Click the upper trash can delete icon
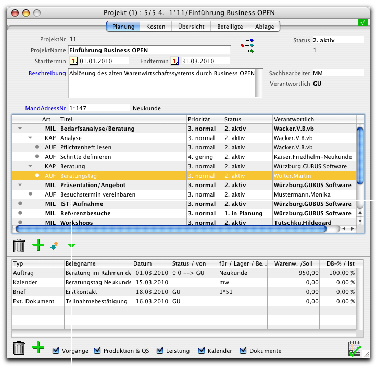The image size is (386, 373). (19, 246)
